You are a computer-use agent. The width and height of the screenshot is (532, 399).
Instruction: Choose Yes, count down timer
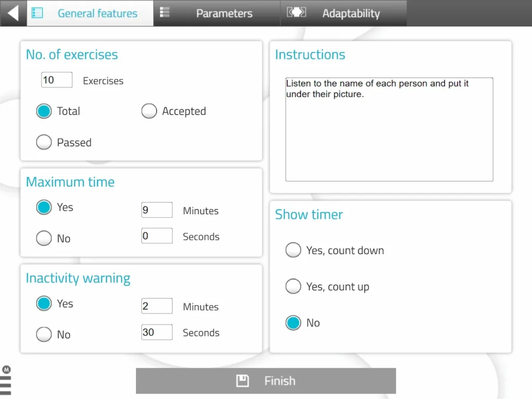[x=294, y=250]
